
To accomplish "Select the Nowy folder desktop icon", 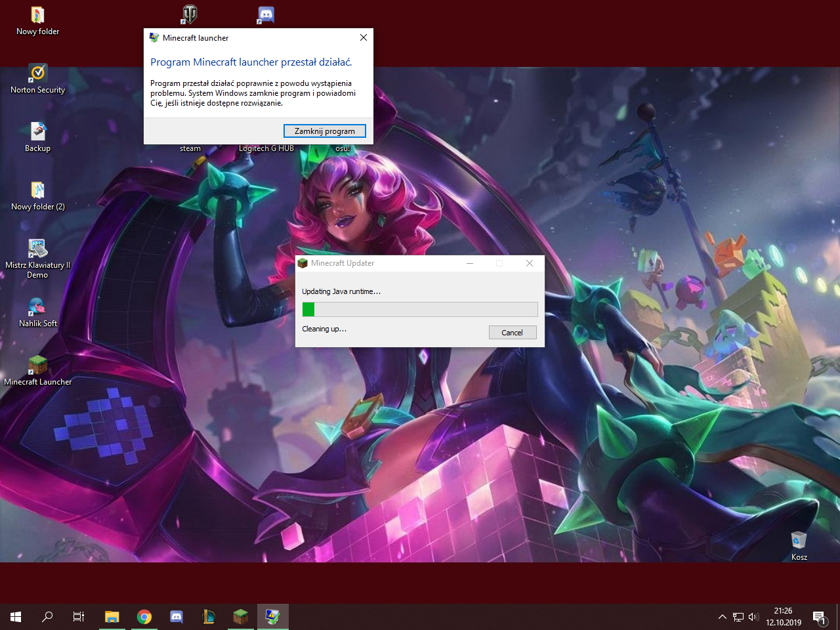I will click(x=37, y=21).
